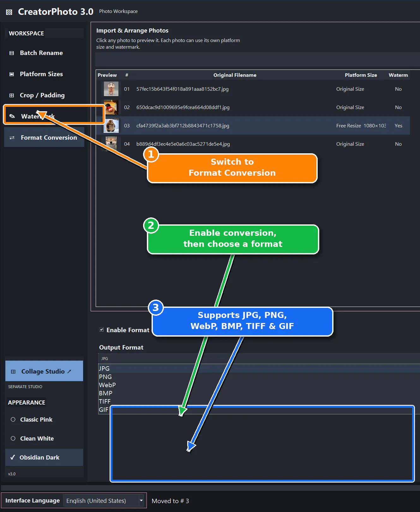Screen dimensions: 420x512
Task: Click the Collage Studio panel icon
Action: (13, 372)
